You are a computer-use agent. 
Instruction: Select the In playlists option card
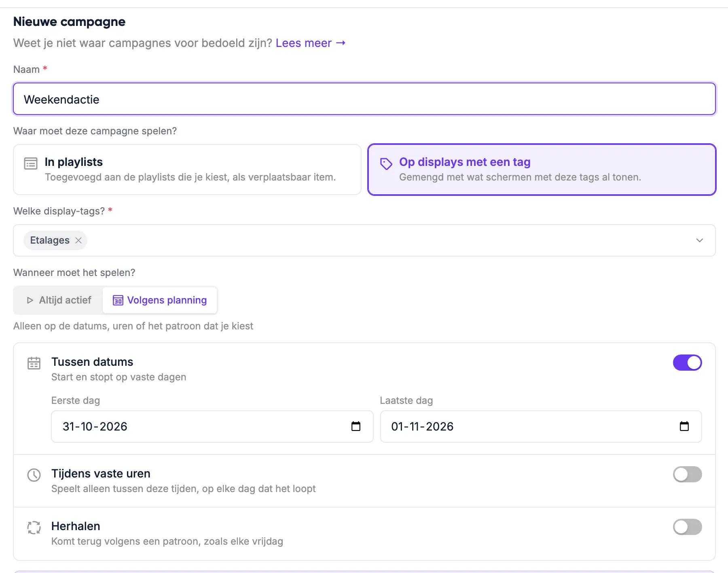pyautogui.click(x=187, y=170)
